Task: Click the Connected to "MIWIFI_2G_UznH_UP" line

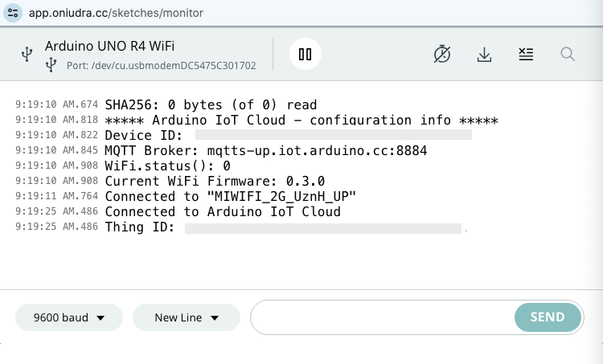Action: (231, 196)
